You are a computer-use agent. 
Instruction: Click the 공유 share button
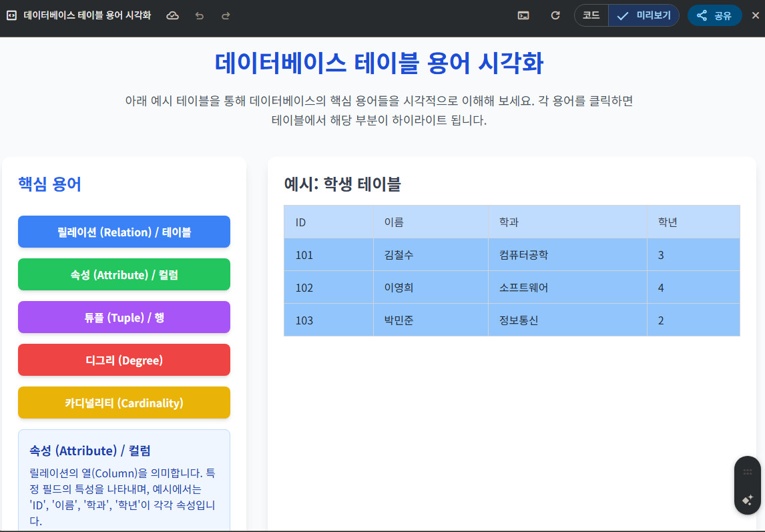(x=714, y=15)
